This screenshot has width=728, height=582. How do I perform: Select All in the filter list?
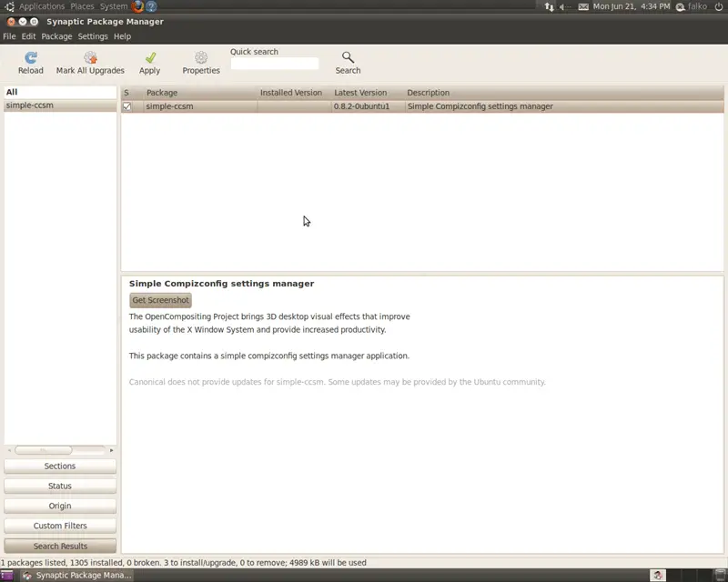[x=60, y=92]
